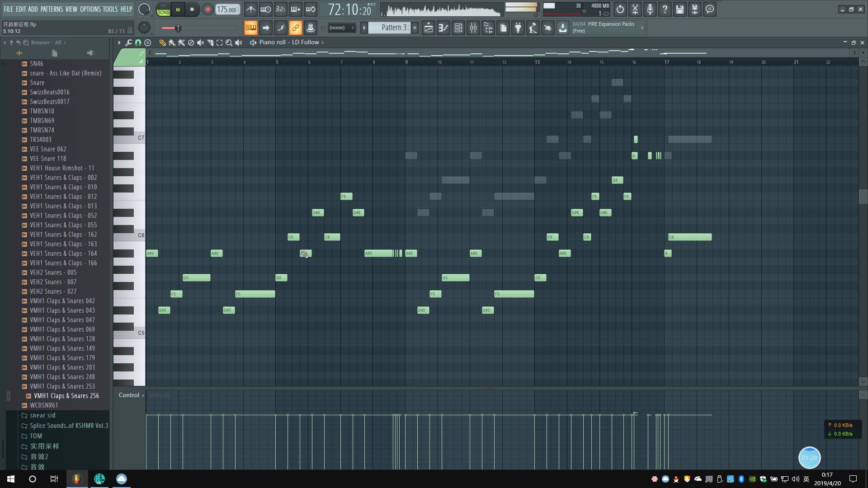
Task: Toggle the metronome
Action: tap(251, 9)
